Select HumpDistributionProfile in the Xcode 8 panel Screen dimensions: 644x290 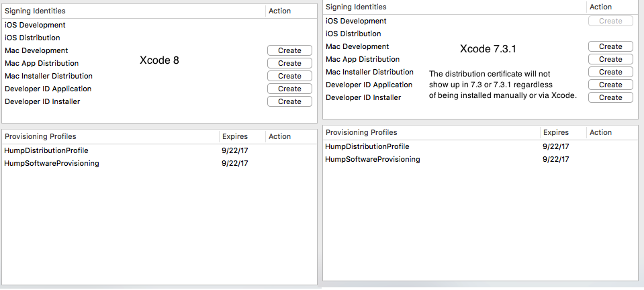coord(46,150)
